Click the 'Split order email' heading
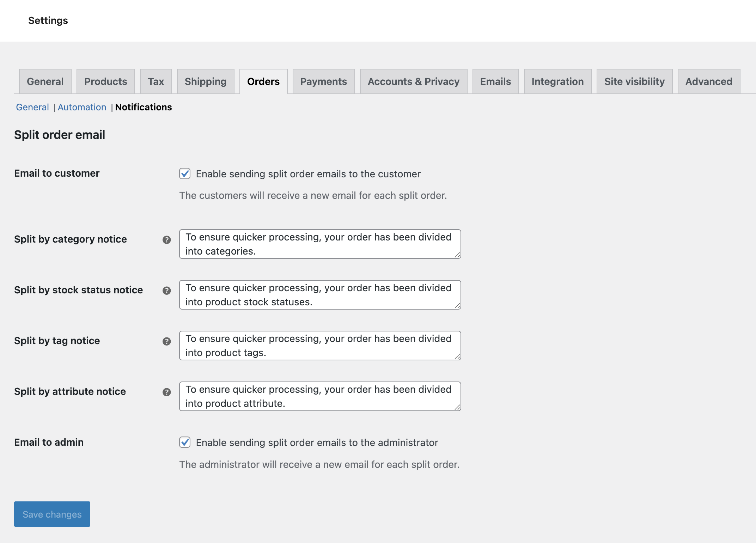Image resolution: width=756 pixels, height=543 pixels. pyautogui.click(x=60, y=135)
